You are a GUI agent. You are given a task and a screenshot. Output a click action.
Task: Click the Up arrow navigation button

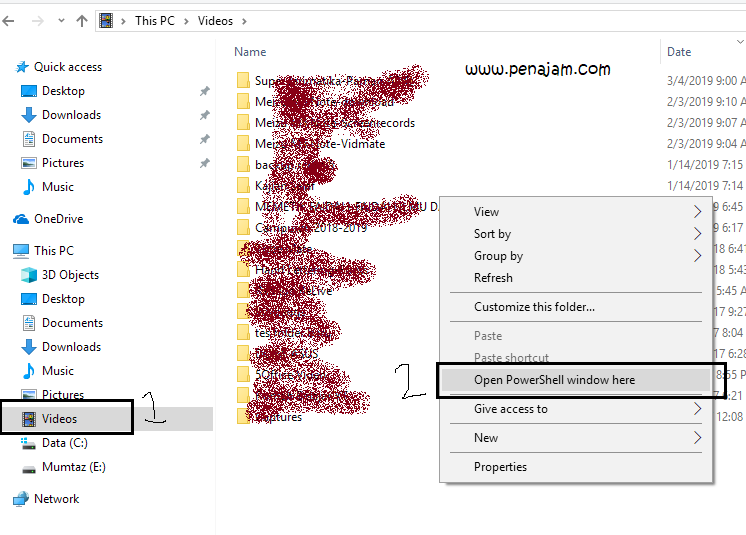(81, 20)
